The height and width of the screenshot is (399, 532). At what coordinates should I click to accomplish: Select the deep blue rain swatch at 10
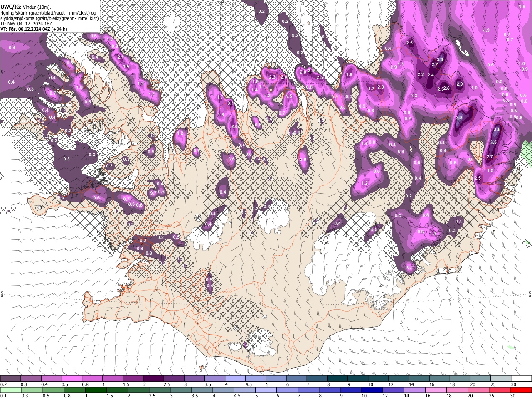click(x=371, y=390)
